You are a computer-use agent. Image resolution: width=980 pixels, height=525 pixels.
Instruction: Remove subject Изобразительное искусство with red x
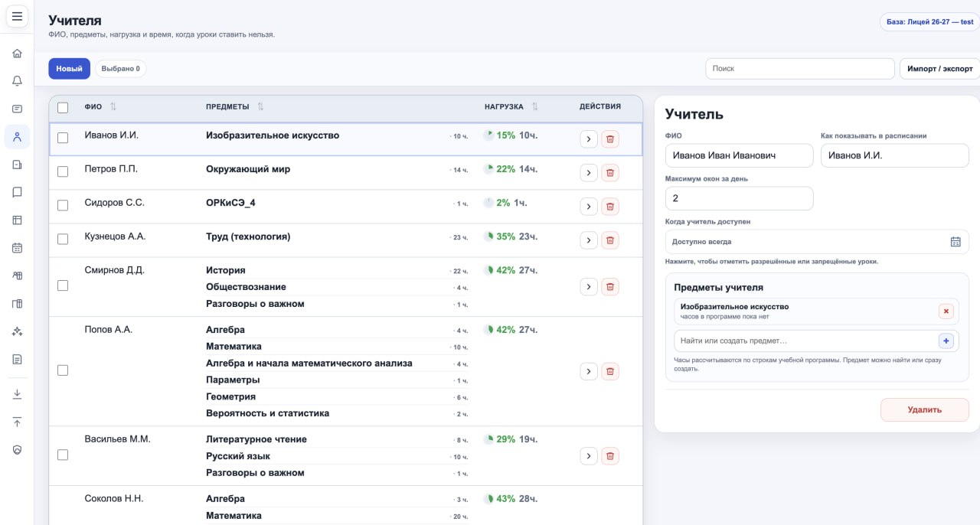(x=946, y=311)
